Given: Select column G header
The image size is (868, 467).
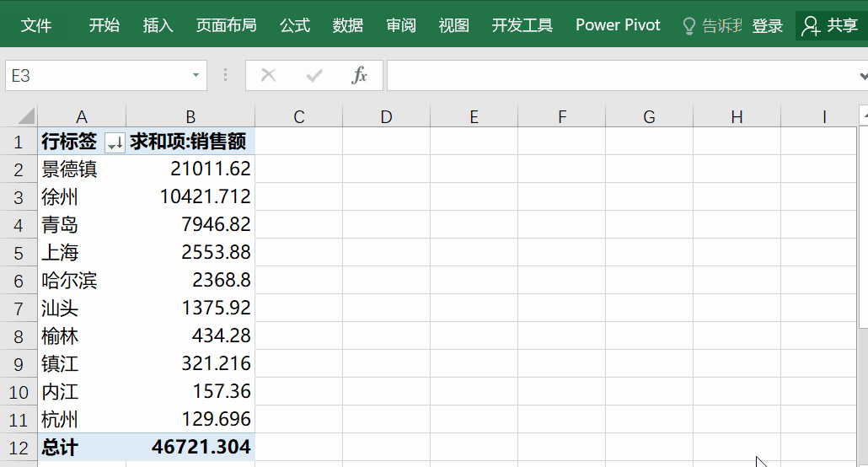Looking at the screenshot, I should click(650, 116).
